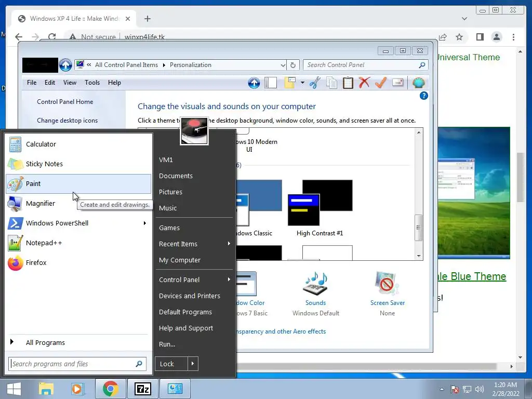This screenshot has width=532, height=399.
Task: Open Control Panel Home link
Action: click(x=65, y=102)
